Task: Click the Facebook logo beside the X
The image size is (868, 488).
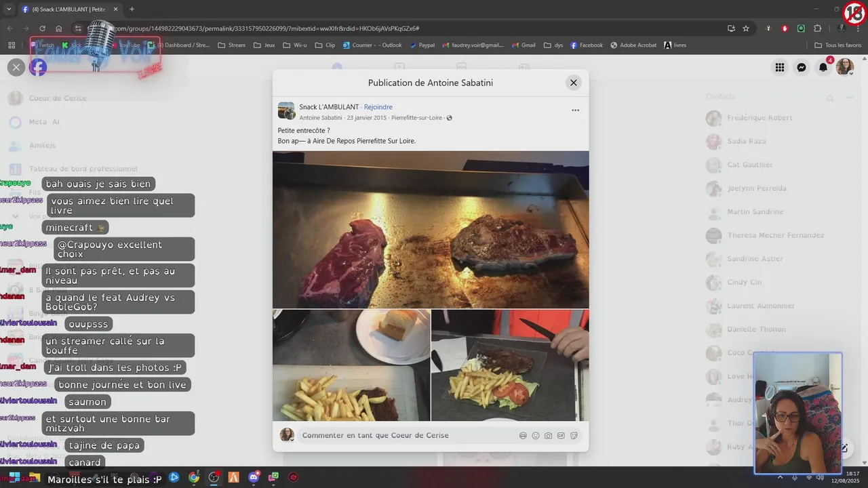Action: pos(39,67)
